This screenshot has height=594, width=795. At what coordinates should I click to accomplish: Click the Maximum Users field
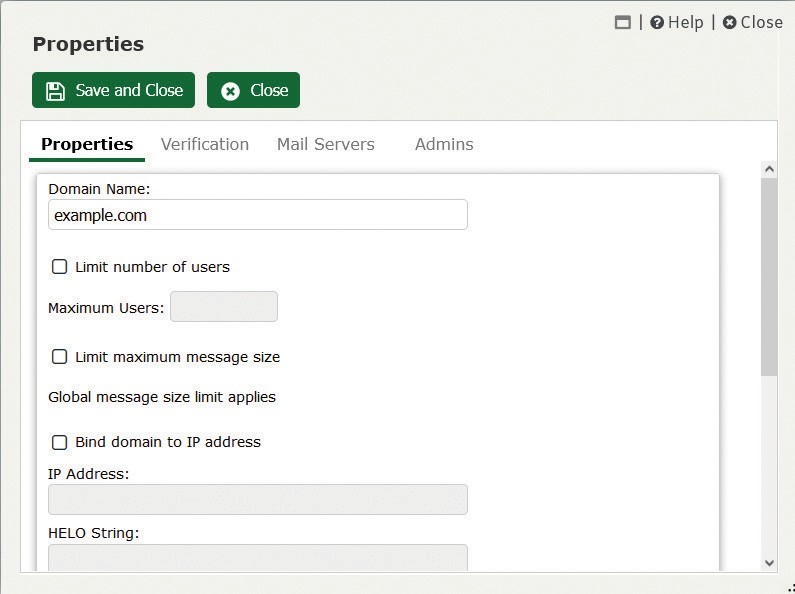tap(224, 307)
